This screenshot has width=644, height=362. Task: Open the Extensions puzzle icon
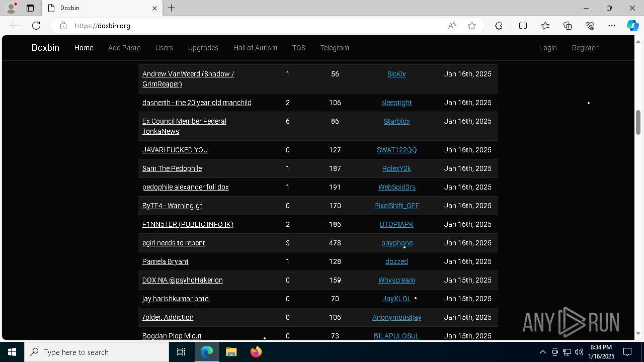[499, 26]
